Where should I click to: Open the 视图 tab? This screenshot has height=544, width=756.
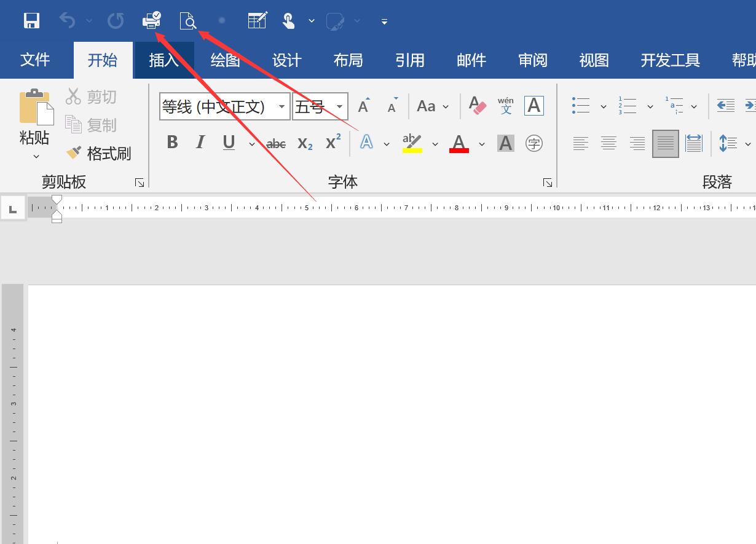click(x=594, y=60)
